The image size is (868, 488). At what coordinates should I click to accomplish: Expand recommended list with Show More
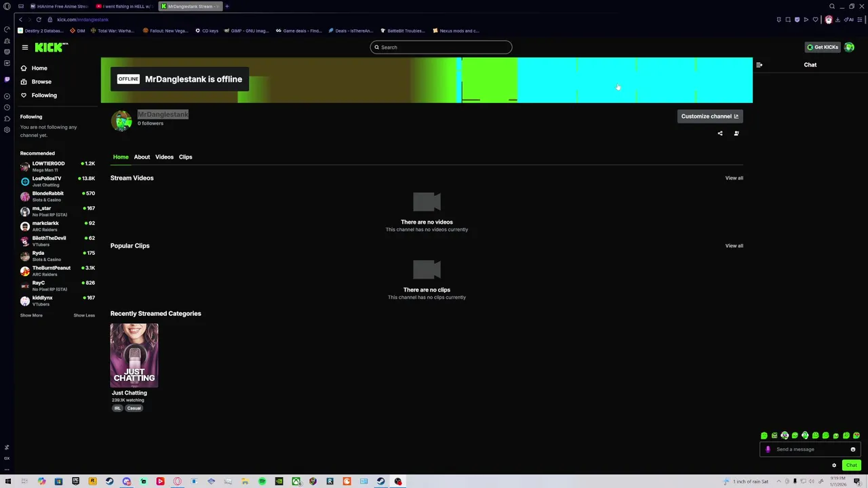31,315
